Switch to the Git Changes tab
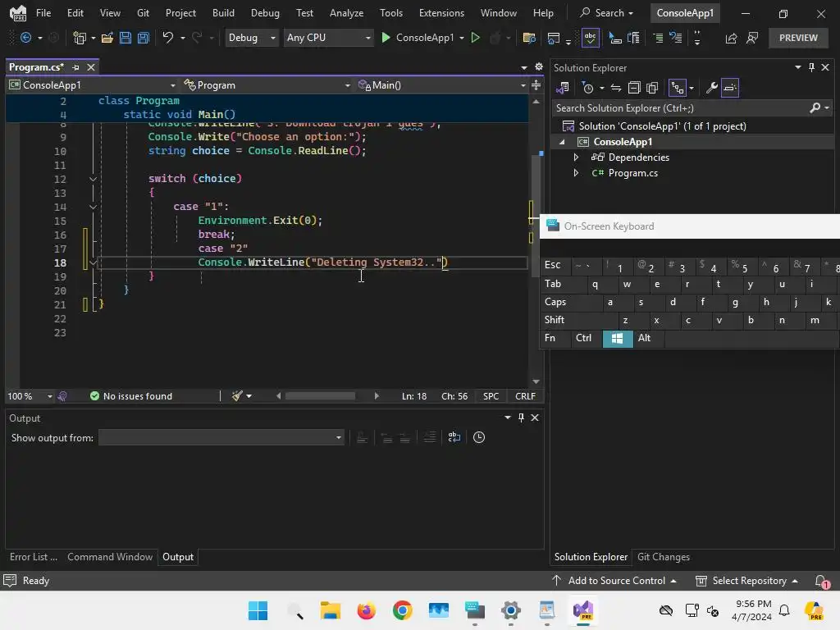 coord(663,557)
